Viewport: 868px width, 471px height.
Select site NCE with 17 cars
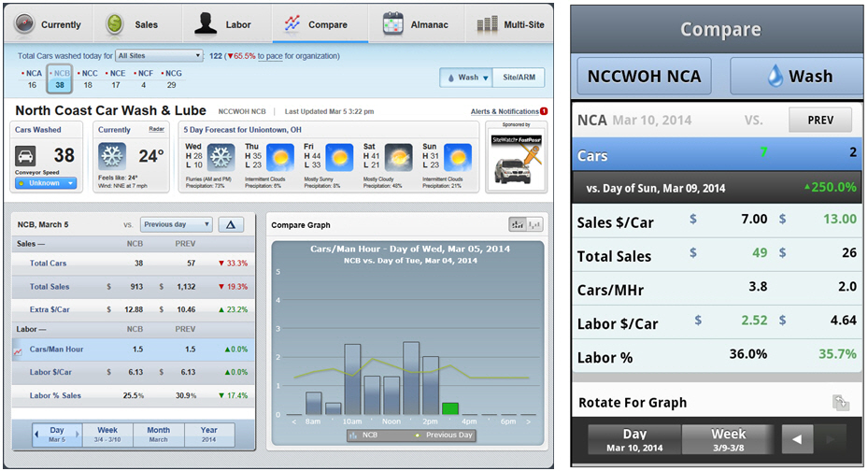click(116, 79)
